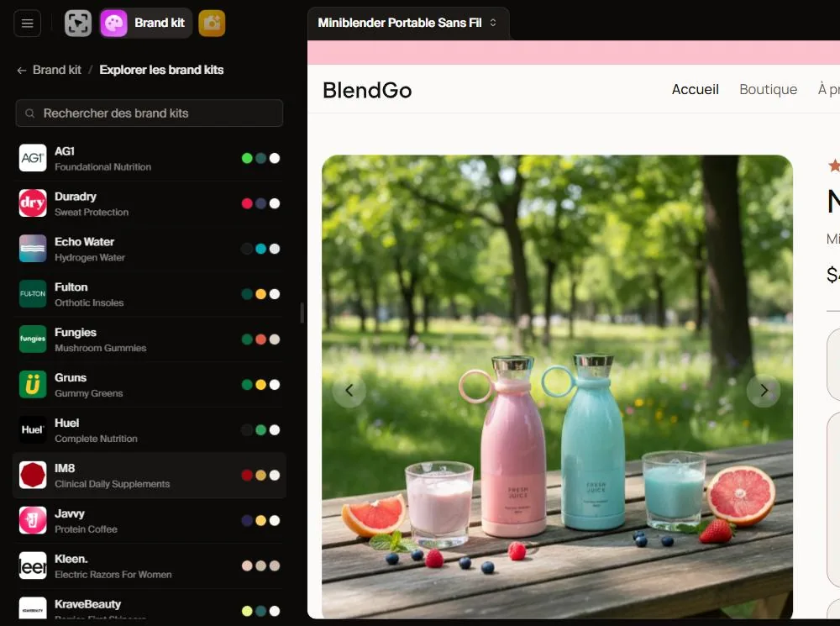
Task: Click the search magnifier icon
Action: point(30,113)
